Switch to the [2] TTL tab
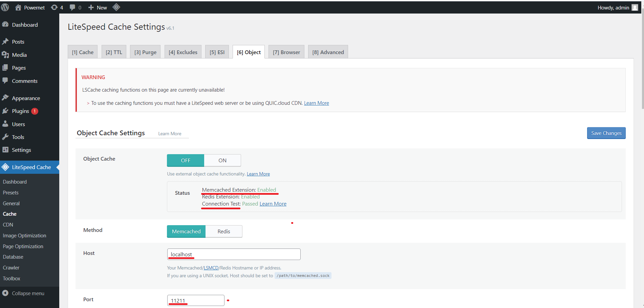This screenshot has height=308, width=644. pos(114,52)
